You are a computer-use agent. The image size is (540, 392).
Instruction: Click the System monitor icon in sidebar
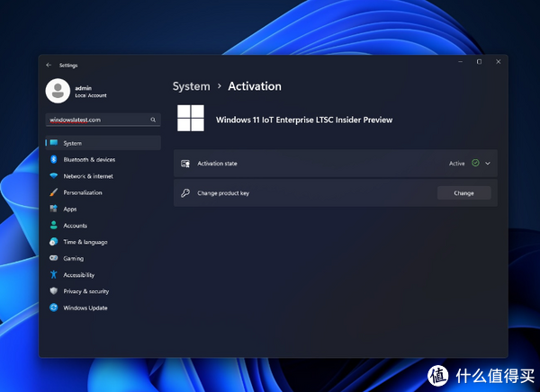click(54, 143)
